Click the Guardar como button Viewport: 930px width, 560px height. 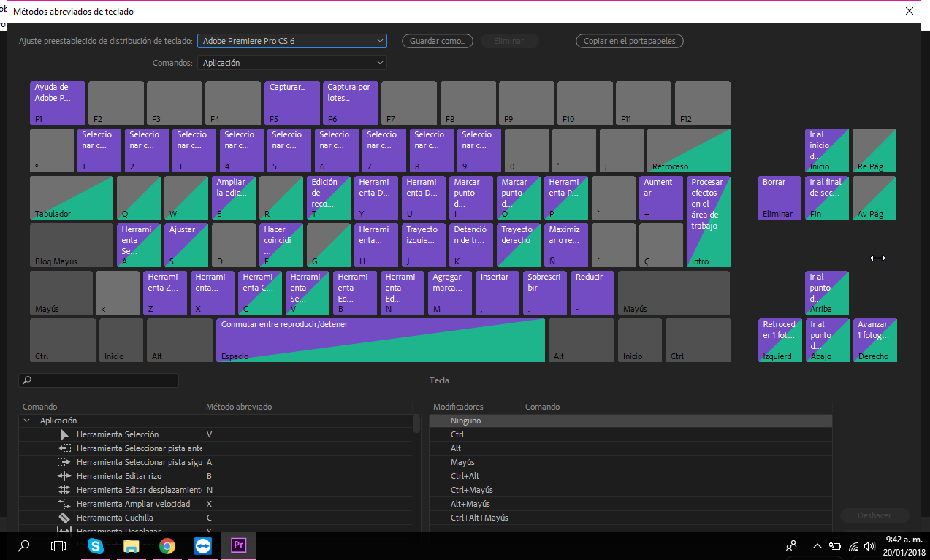(438, 41)
